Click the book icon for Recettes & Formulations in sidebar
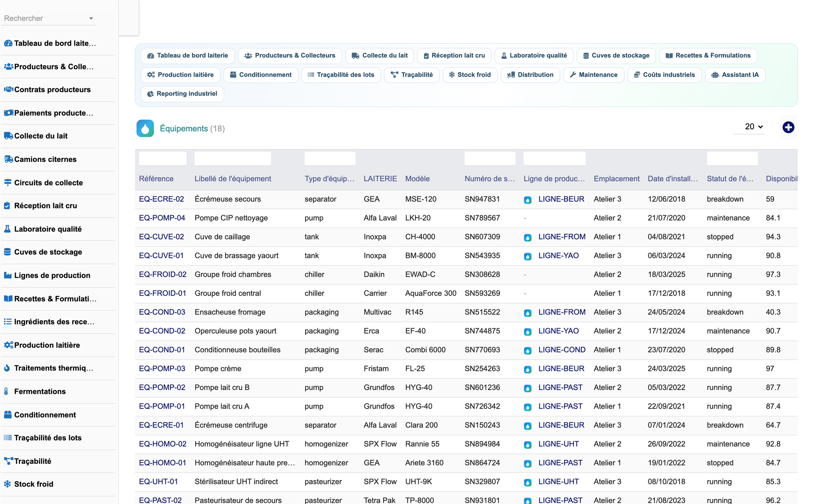The width and height of the screenshot is (815, 504). [x=8, y=298]
